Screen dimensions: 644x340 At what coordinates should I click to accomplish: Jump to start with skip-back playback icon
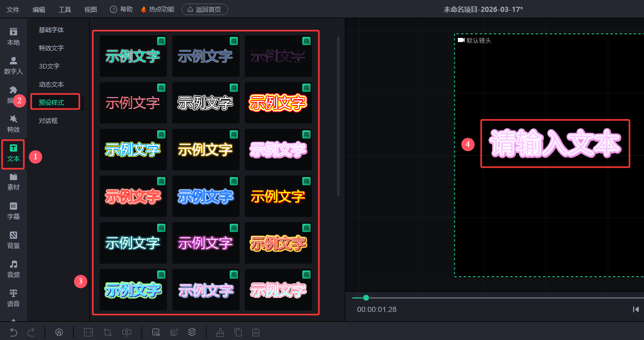[636, 309]
